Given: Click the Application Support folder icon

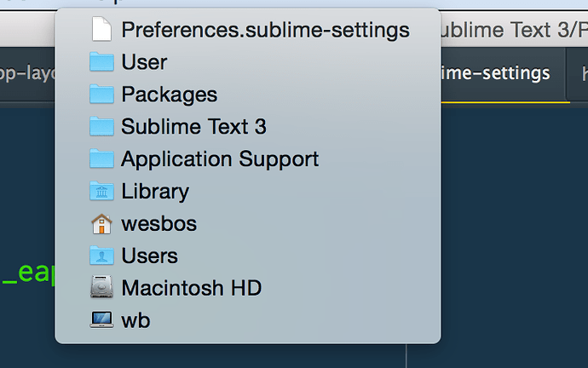Looking at the screenshot, I should coord(101,158).
